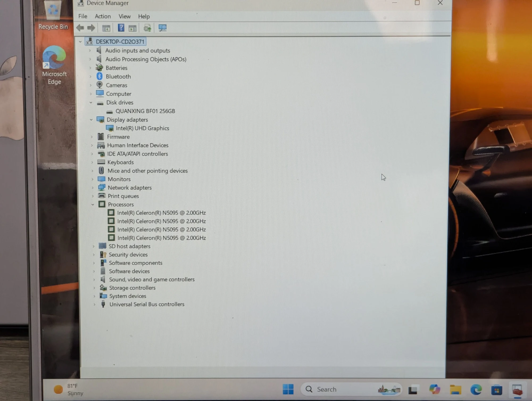Click the Action pane toolbar icon
Screen dimensions: 532x401
click(132, 28)
